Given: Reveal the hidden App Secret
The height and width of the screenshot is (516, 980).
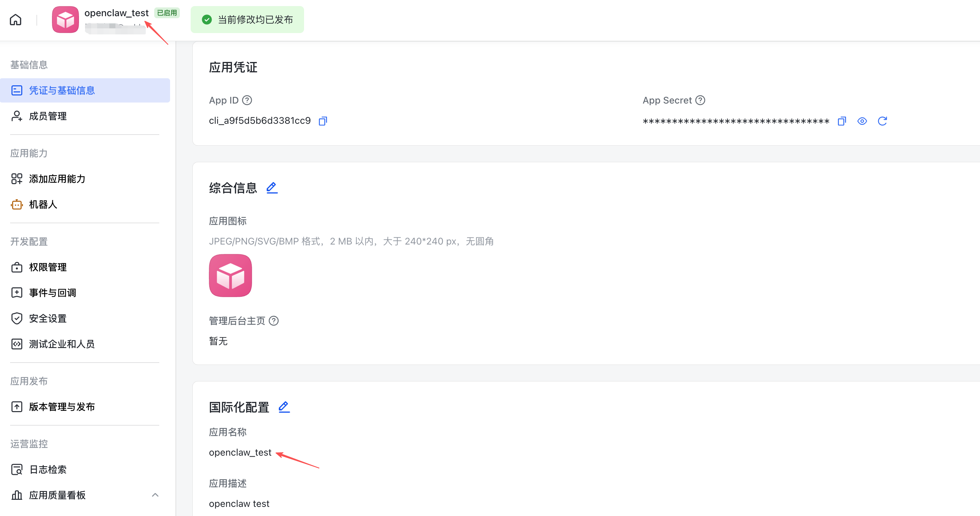Looking at the screenshot, I should click(862, 121).
